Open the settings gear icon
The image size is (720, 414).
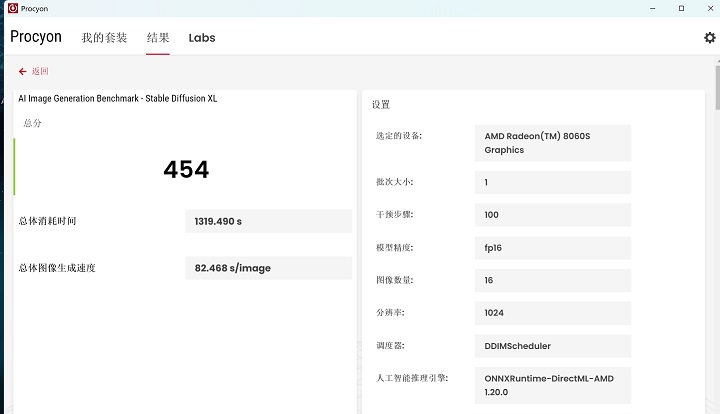[x=709, y=38]
